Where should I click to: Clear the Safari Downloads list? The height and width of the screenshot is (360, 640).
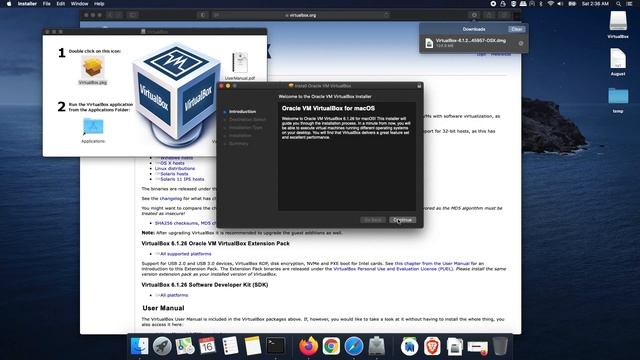click(516, 29)
